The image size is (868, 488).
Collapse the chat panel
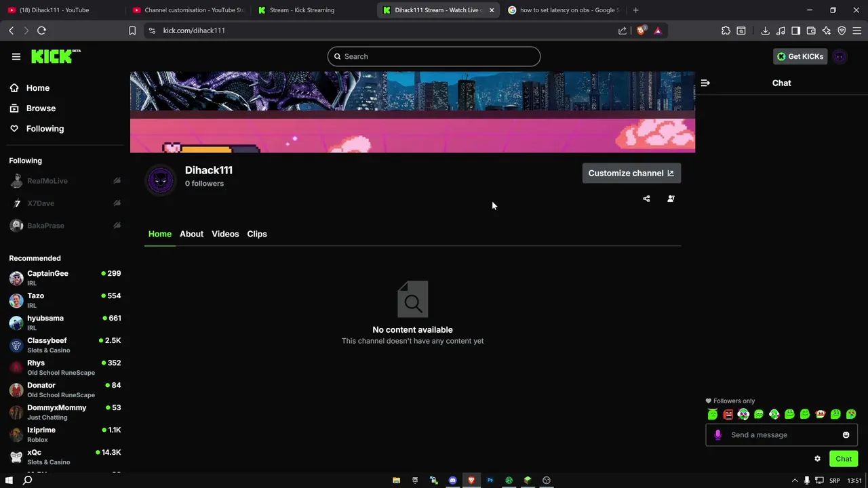[x=705, y=83]
